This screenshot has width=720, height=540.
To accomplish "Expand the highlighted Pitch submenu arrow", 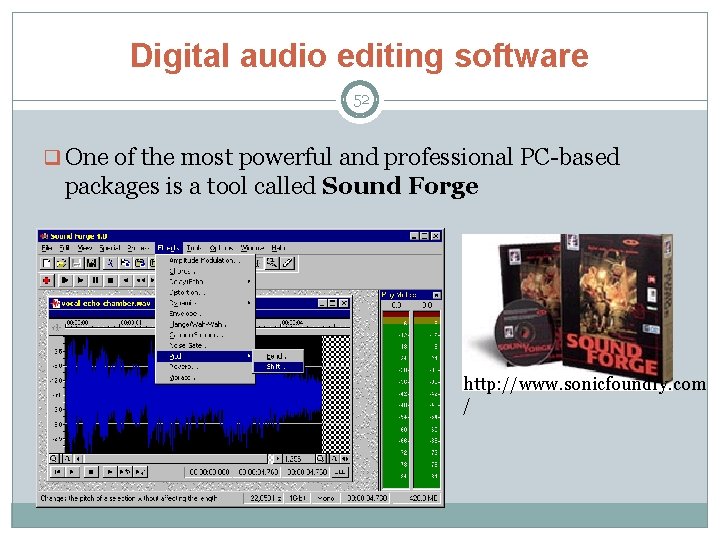I will click(x=249, y=356).
